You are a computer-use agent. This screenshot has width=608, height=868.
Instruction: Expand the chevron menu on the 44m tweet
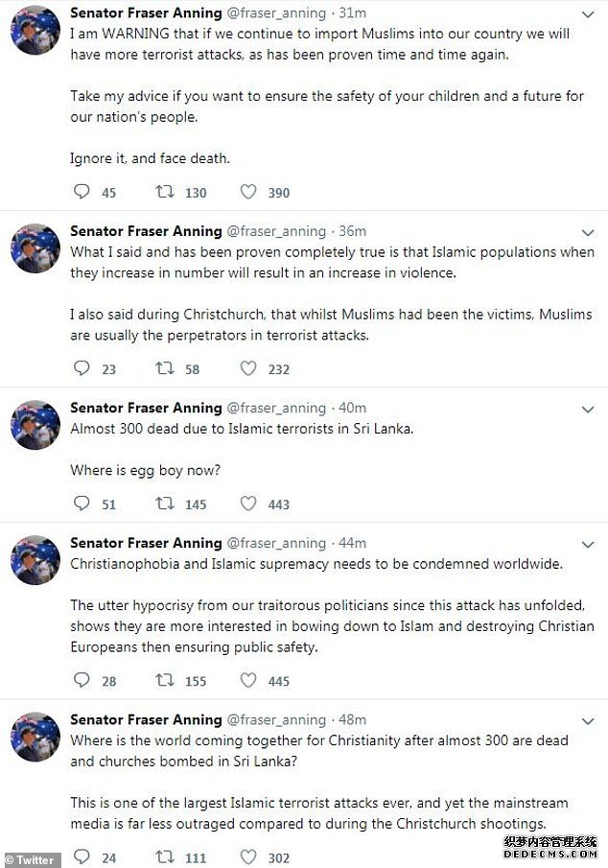click(x=588, y=545)
